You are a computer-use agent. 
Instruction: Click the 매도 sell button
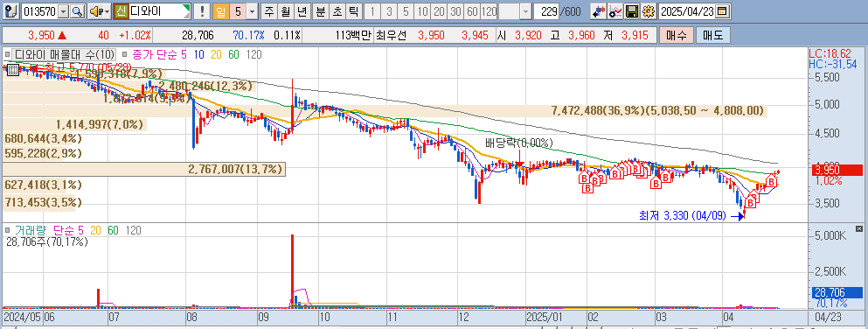713,36
